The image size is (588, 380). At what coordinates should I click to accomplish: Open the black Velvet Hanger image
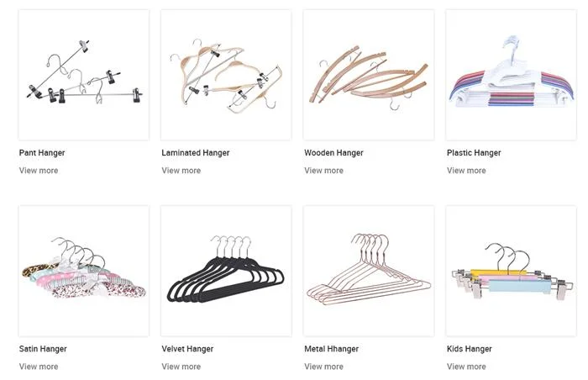coord(226,271)
